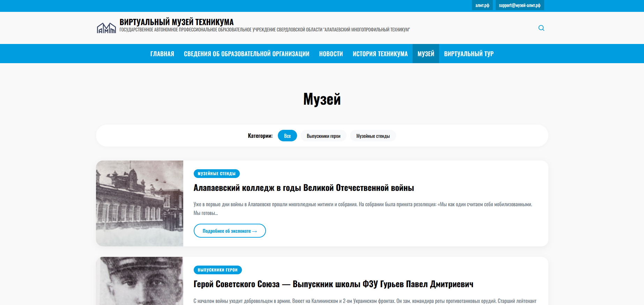Screen dimensions: 644x305
Task: Select the Все category filter
Action: pos(287,136)
